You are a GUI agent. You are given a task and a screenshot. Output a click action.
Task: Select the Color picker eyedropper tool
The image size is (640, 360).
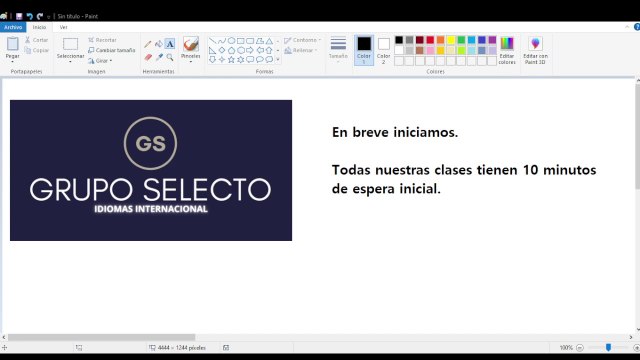click(x=159, y=57)
